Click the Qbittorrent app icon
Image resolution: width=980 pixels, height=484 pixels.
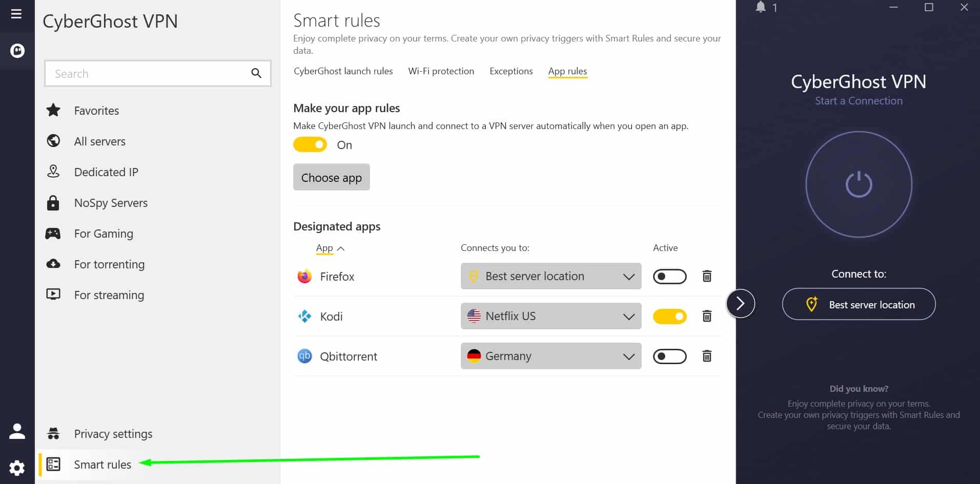pos(304,356)
